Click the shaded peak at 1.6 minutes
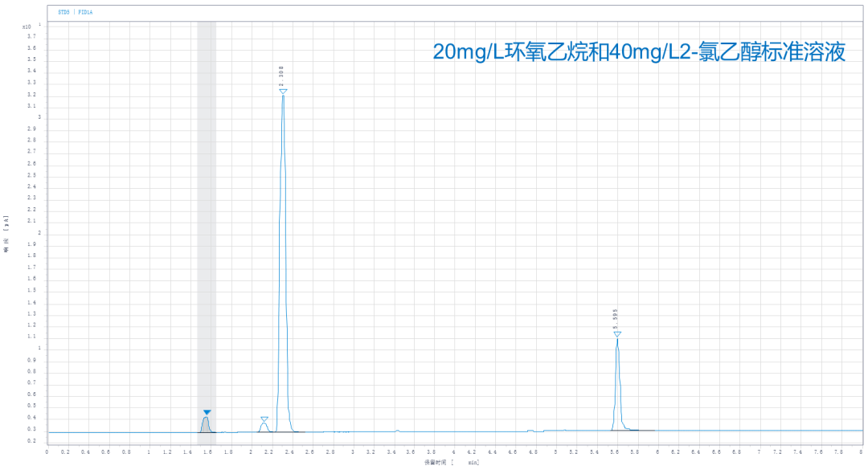Image resolution: width=868 pixels, height=470 pixels. [x=206, y=425]
